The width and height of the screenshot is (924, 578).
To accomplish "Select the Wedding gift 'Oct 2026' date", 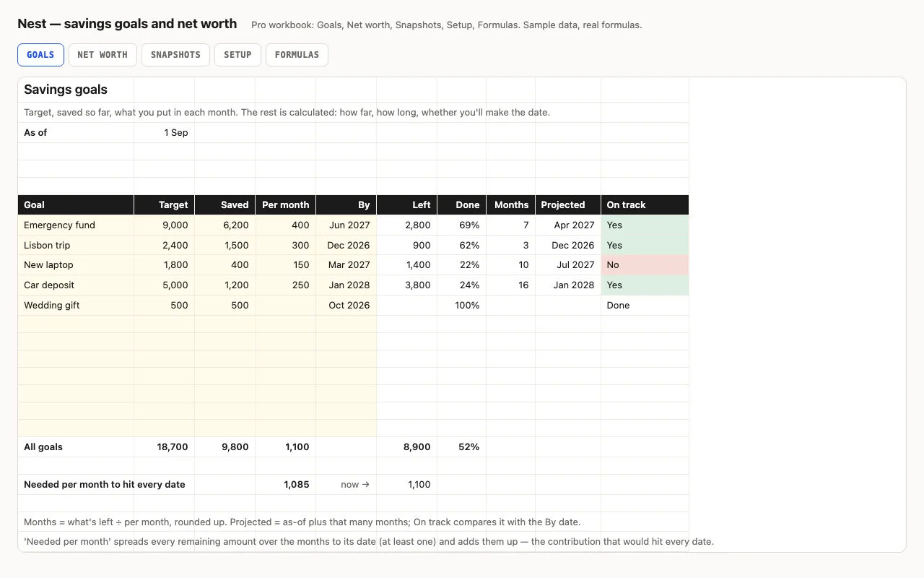I will pos(346,306).
